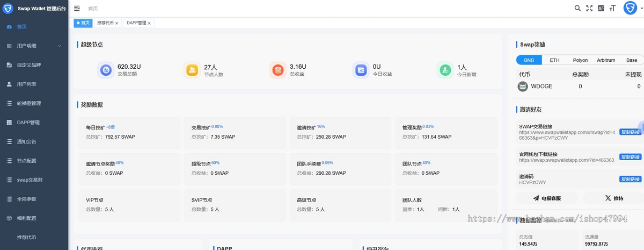Click the 推特 button
The width and height of the screenshot is (644, 250).
pos(614,198)
